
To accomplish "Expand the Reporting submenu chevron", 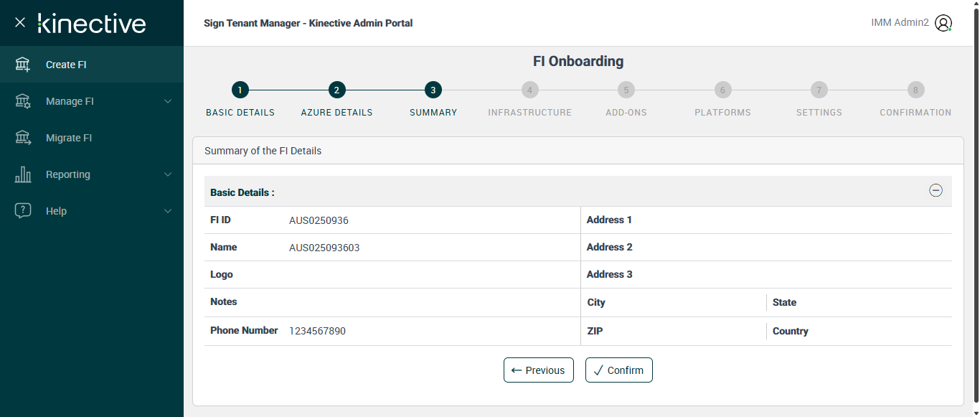I will [168, 174].
